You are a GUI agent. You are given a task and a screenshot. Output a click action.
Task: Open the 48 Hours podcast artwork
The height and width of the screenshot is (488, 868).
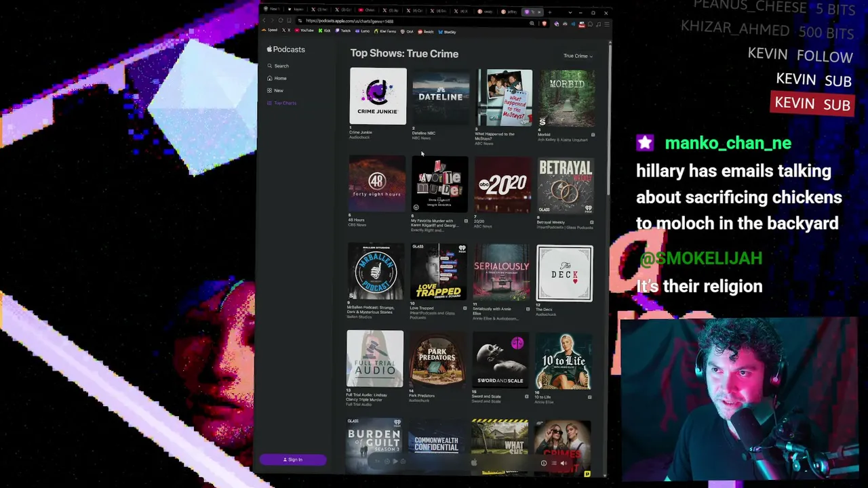(x=377, y=184)
